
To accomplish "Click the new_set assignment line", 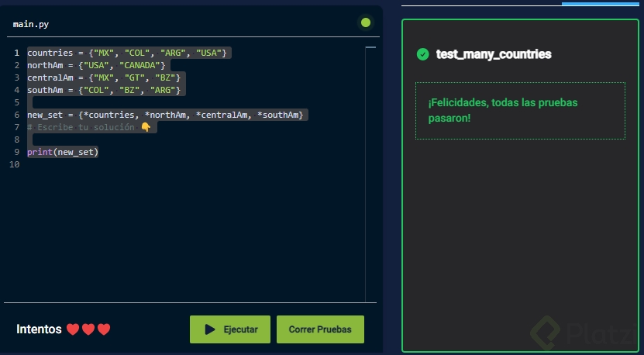I will [165, 115].
